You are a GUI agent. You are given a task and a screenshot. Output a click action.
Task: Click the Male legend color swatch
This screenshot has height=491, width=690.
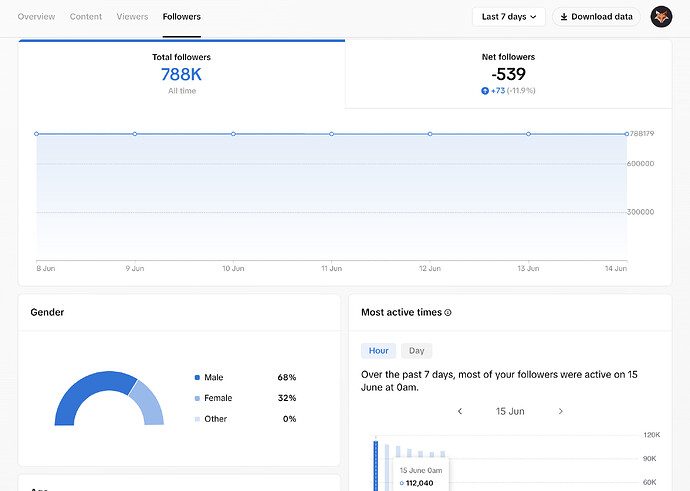click(197, 377)
